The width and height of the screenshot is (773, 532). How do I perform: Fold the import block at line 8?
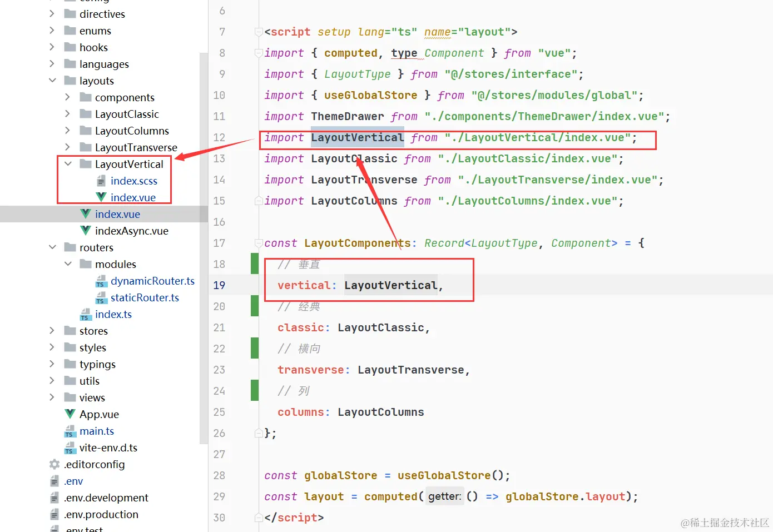click(x=258, y=53)
